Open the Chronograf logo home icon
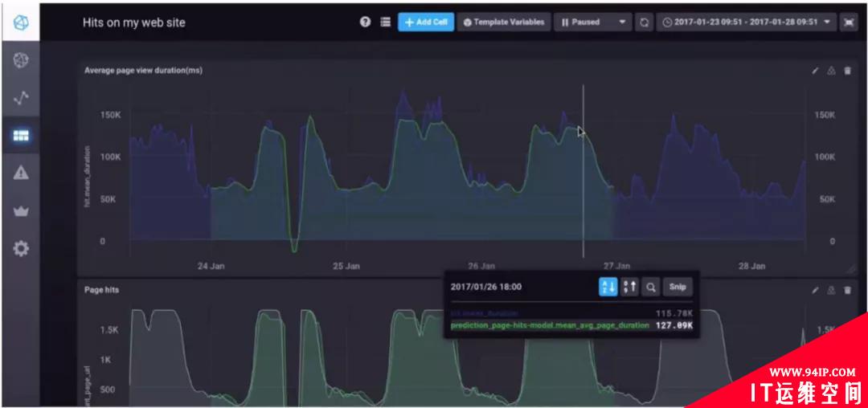Screen dimensions: 868x408 [20, 22]
